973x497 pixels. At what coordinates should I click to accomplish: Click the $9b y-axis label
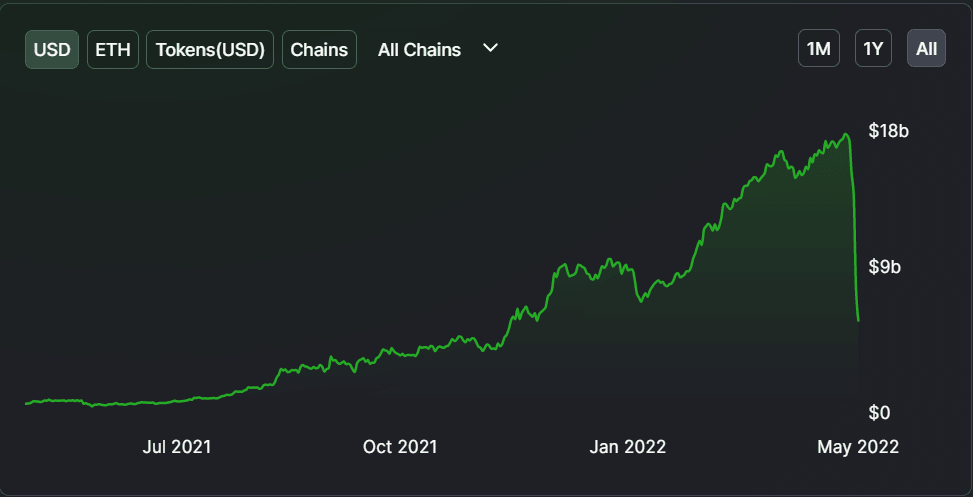point(885,268)
